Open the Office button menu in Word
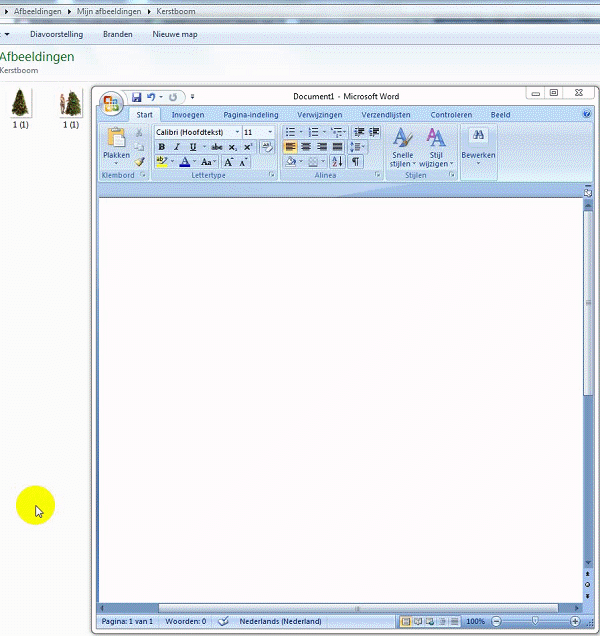This screenshot has height=636, width=600. 111,103
